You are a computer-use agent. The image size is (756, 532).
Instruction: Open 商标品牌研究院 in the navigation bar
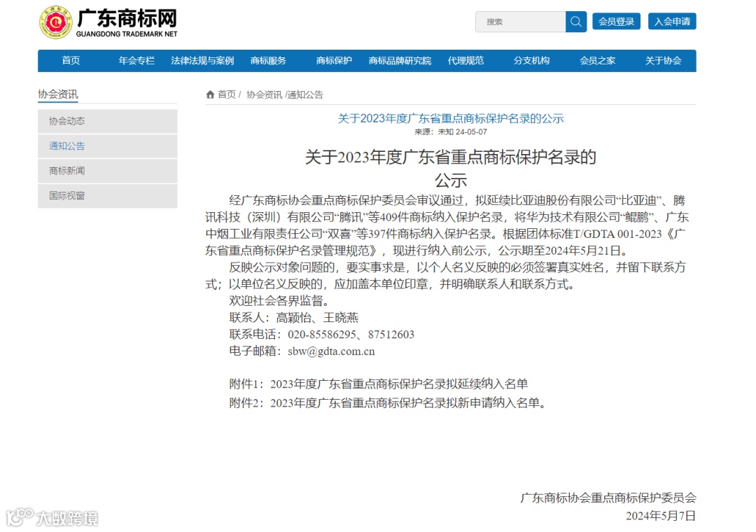click(x=400, y=61)
